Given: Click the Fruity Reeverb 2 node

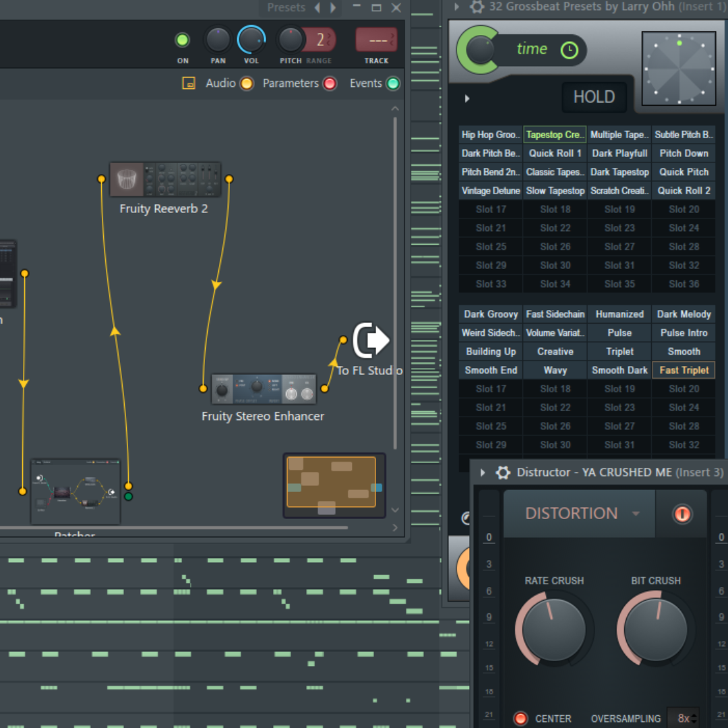Looking at the screenshot, I should tap(165, 179).
